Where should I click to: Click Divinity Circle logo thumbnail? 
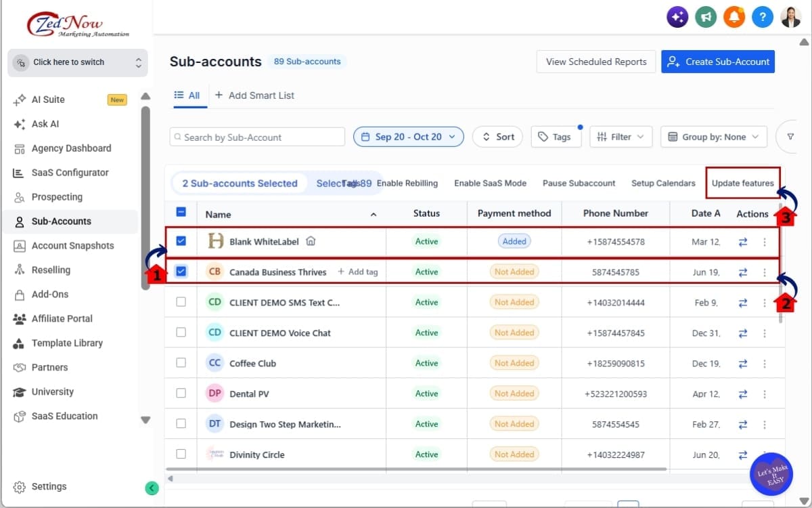point(215,454)
